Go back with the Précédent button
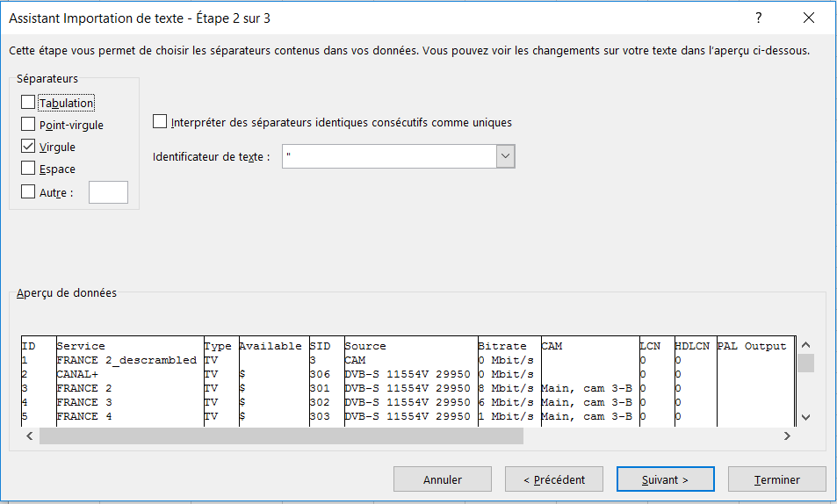The width and height of the screenshot is (837, 504). click(x=554, y=479)
